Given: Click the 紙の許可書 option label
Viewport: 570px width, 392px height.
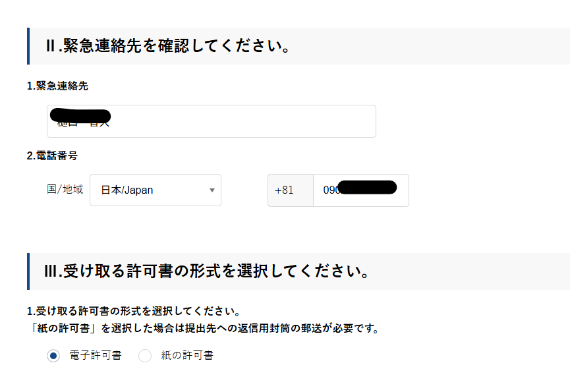Looking at the screenshot, I should point(187,356).
